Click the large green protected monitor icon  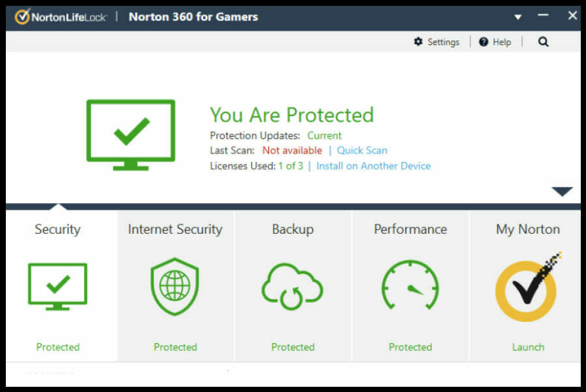(131, 135)
